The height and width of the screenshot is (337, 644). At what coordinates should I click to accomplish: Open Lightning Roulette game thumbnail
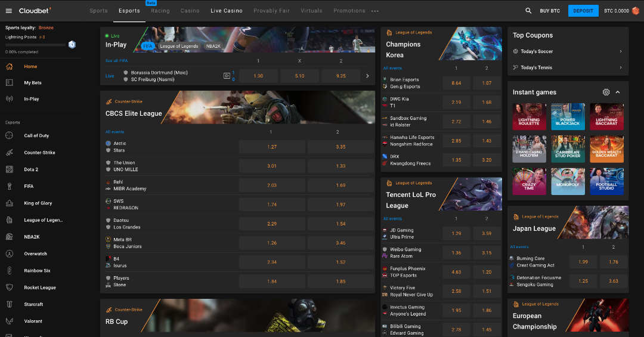pos(529,117)
